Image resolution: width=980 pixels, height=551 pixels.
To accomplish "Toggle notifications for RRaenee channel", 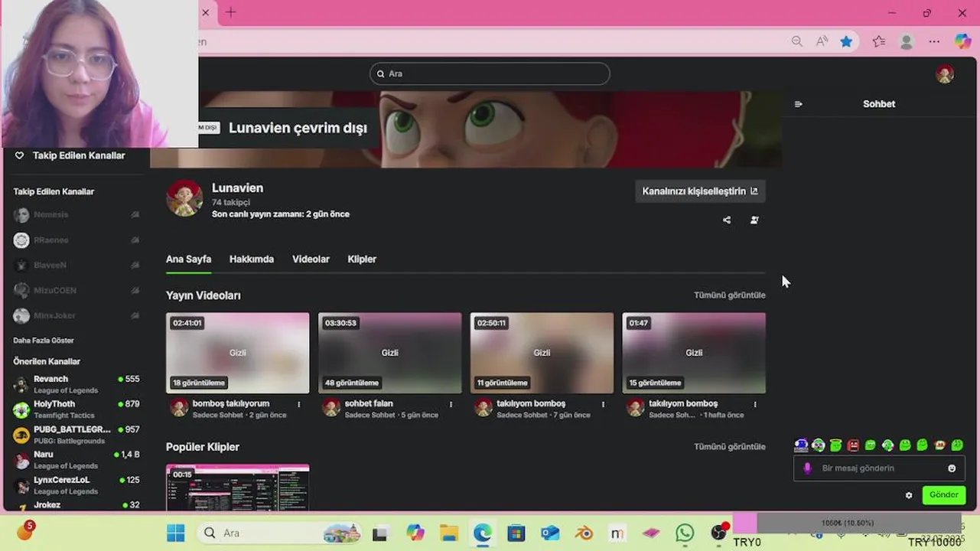I will (135, 240).
